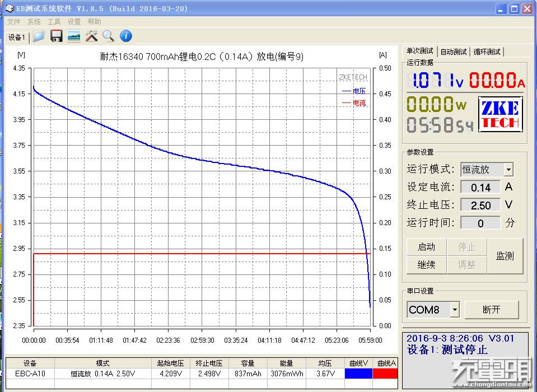Viewport: 537px width, 392px height.
Task: Open the tools hammer-and-wrench icon
Action: 91,36
